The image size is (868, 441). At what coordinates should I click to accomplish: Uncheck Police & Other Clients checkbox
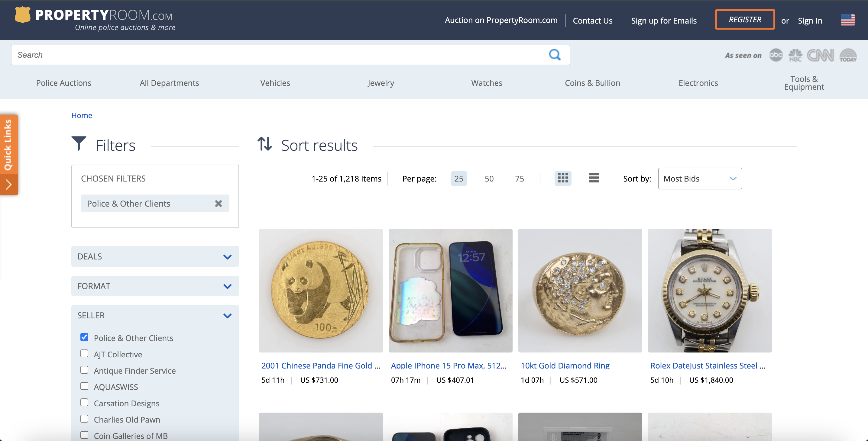(84, 337)
